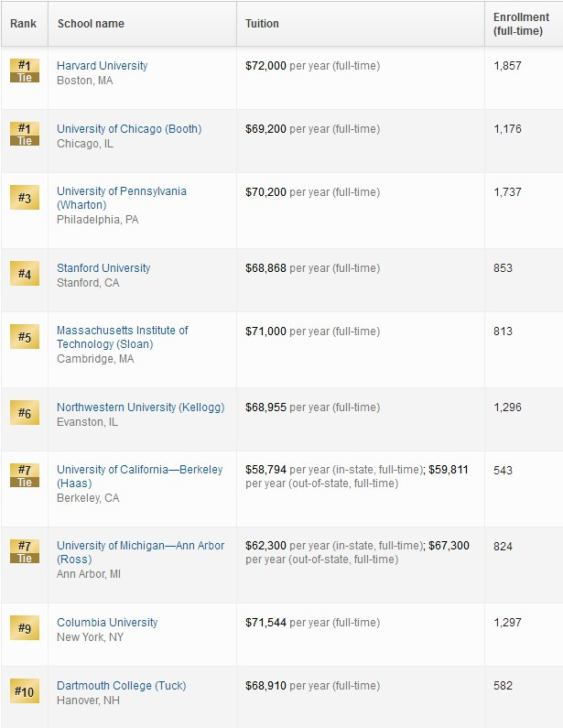Click the #6 rank badge for Kellogg

(x=25, y=413)
